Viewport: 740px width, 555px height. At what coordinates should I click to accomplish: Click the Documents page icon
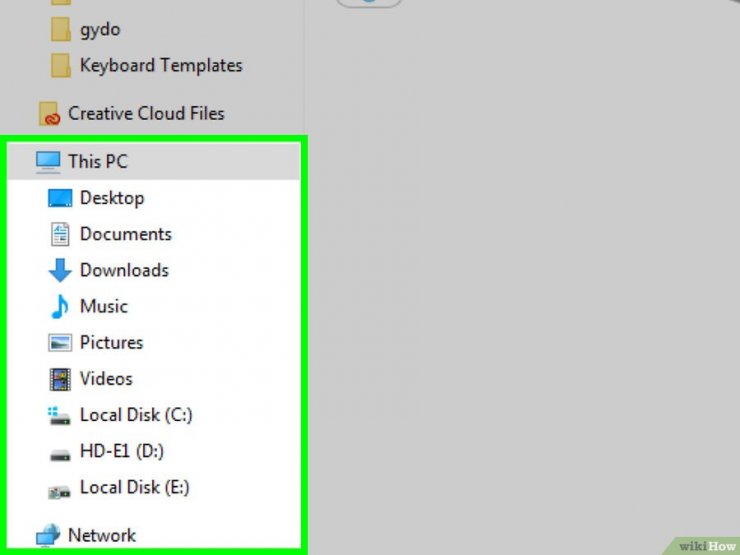pyautogui.click(x=60, y=234)
